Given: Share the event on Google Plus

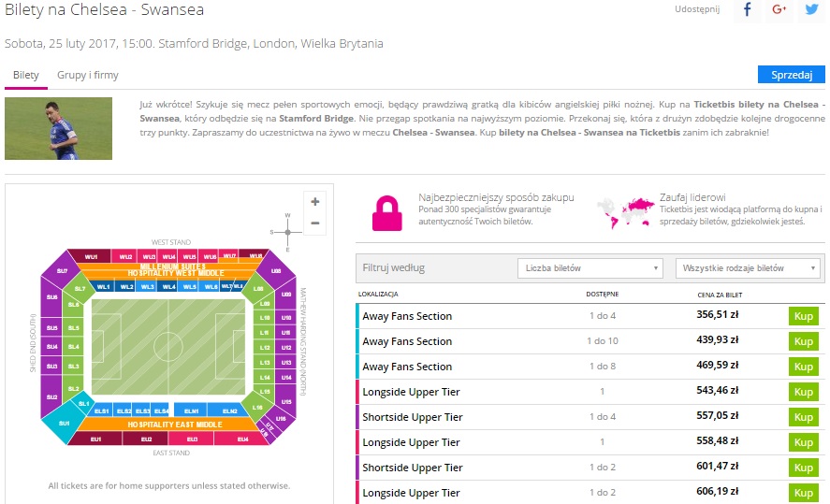Looking at the screenshot, I should (779, 10).
